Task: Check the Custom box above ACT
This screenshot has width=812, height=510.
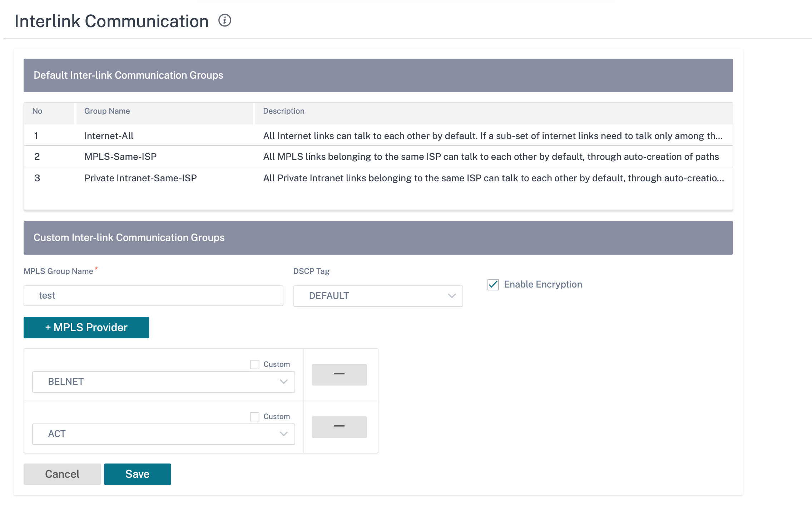Action: pyautogui.click(x=254, y=417)
